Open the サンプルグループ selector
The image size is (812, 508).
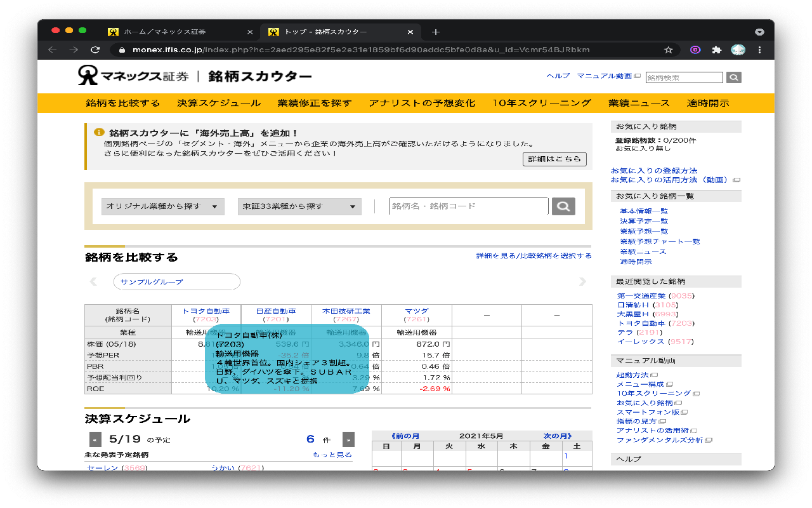(x=177, y=281)
